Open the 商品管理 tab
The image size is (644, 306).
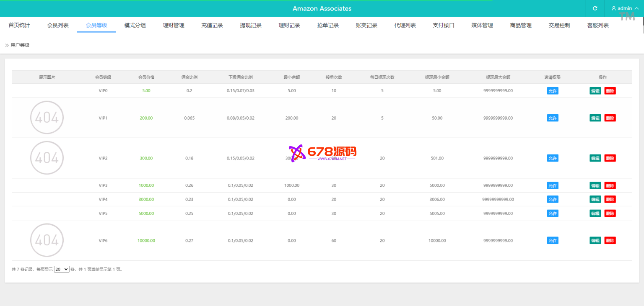click(521, 26)
